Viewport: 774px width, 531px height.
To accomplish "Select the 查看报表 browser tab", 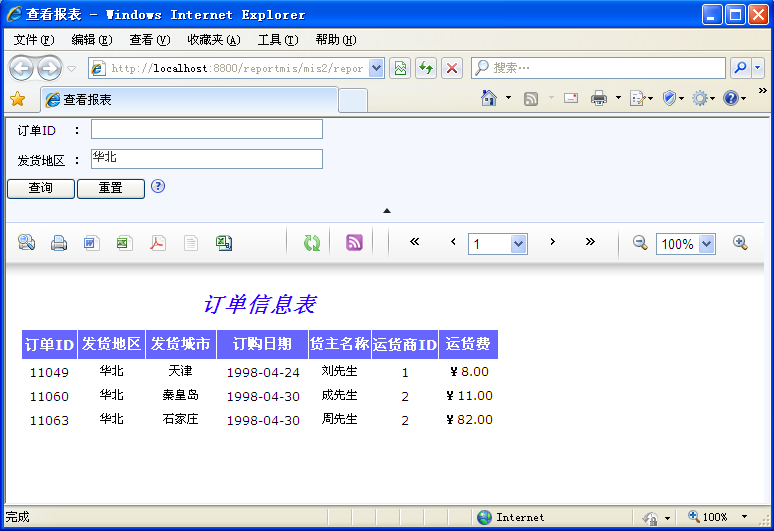I will tap(189, 100).
